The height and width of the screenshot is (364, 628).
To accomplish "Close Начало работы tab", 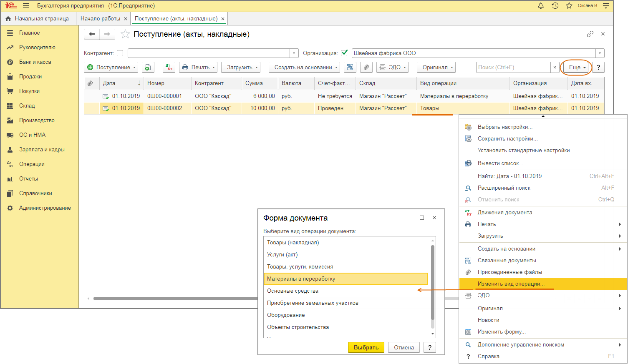I will (x=126, y=19).
